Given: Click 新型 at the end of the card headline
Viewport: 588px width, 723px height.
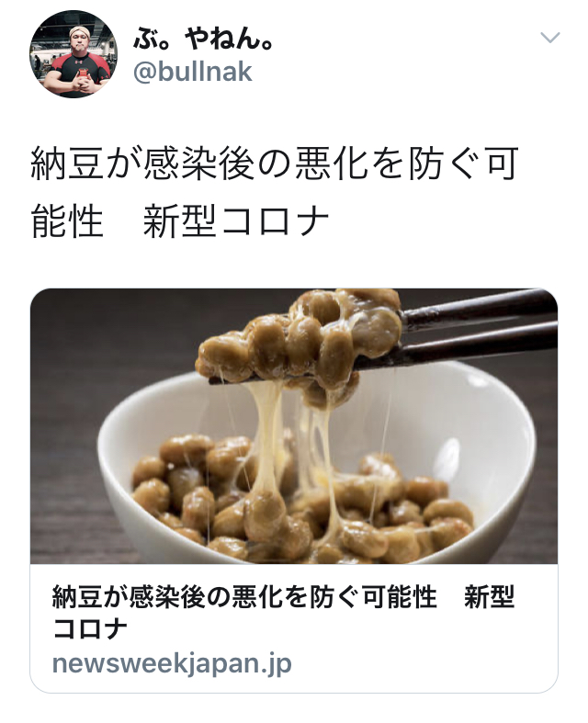Looking at the screenshot, I should click(489, 597).
